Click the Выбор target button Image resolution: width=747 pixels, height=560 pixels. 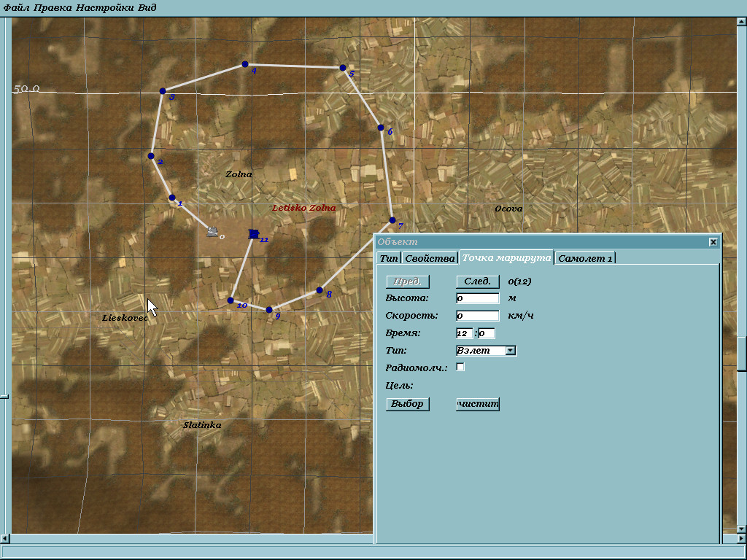coord(407,404)
